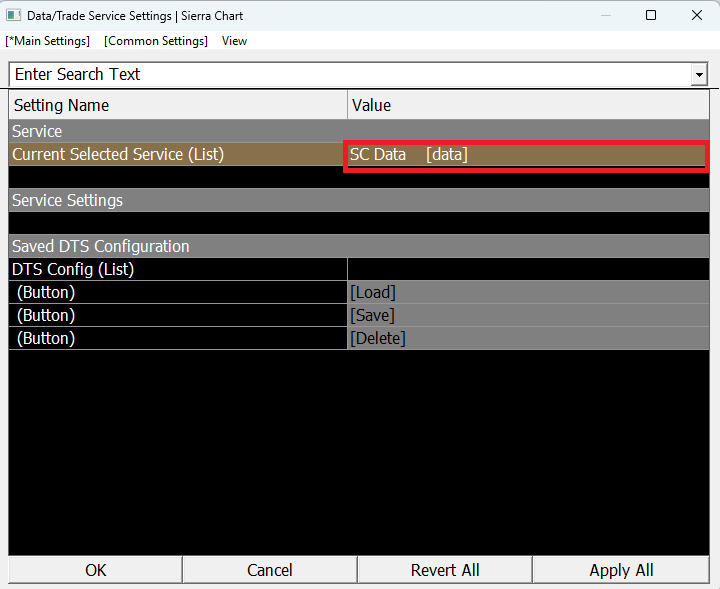This screenshot has width=720, height=589.
Task: Click the Enter Search Text field
Action: [x=350, y=75]
